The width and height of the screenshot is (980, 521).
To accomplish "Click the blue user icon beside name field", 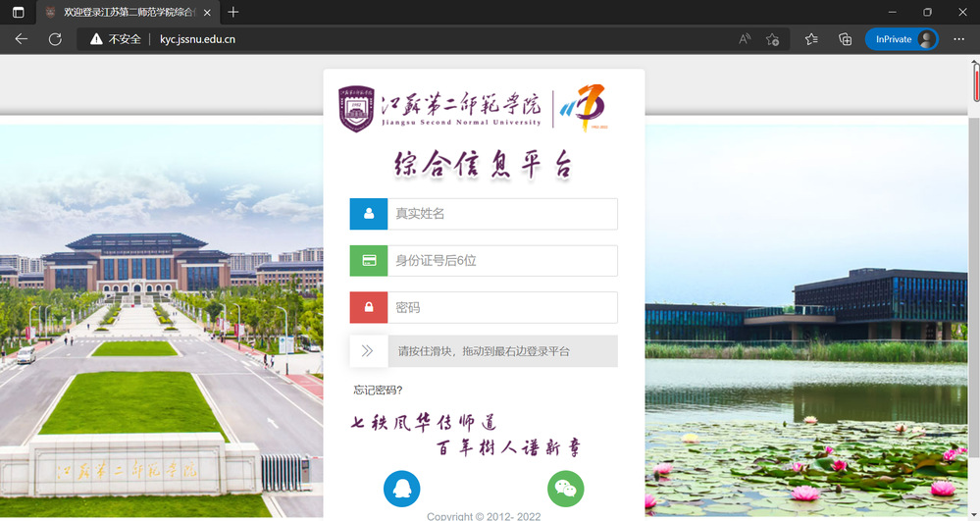I will pyautogui.click(x=368, y=214).
